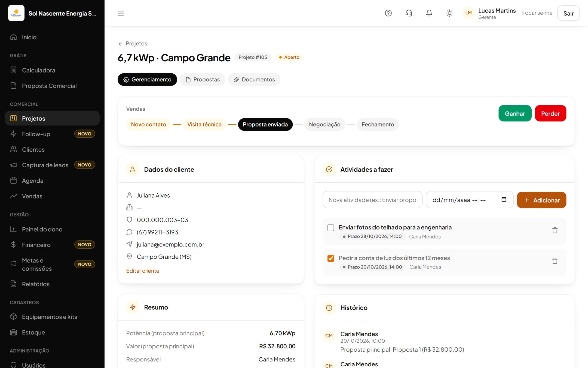588x368 pixels.
Task: Click 'Editar cliente' link
Action: pos(143,271)
